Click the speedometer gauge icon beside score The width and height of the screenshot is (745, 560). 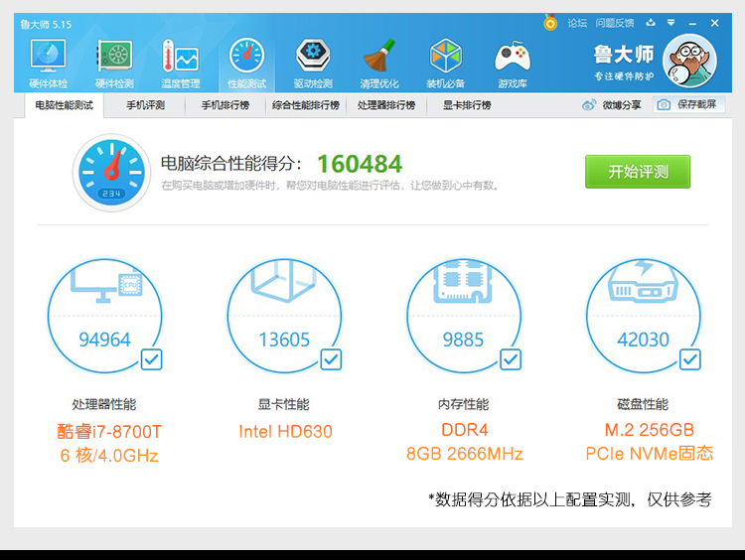pyautogui.click(x=111, y=173)
